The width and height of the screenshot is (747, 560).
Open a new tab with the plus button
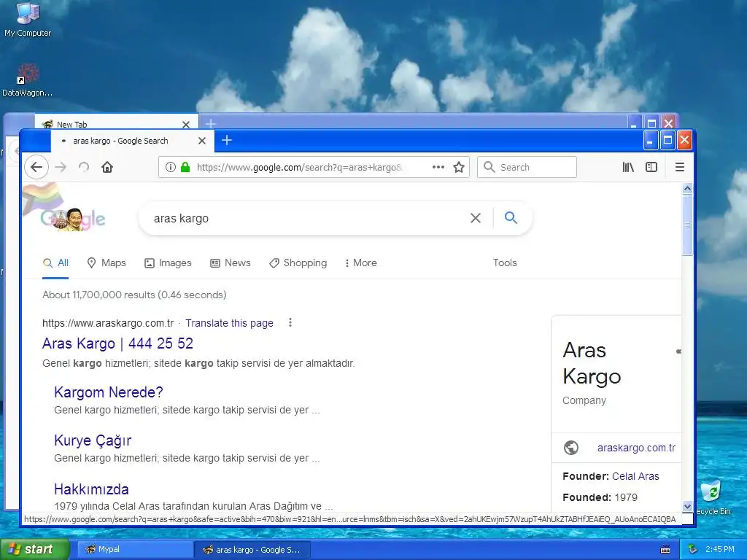[227, 140]
